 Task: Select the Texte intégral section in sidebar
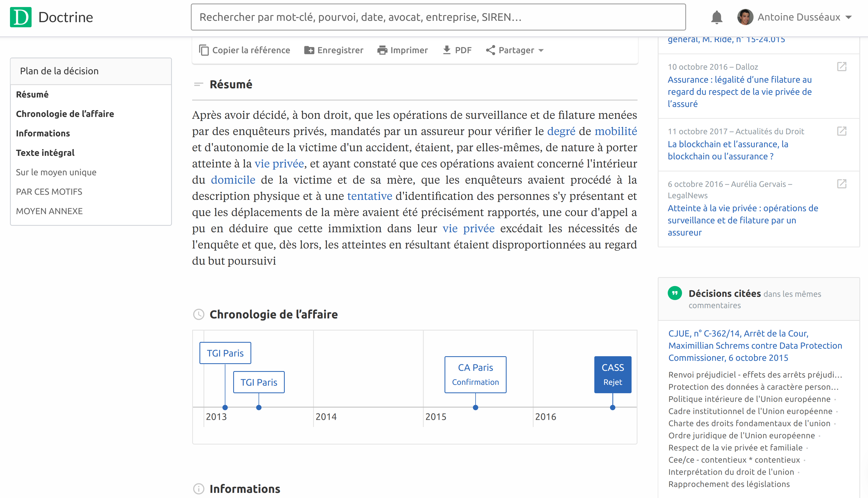45,153
